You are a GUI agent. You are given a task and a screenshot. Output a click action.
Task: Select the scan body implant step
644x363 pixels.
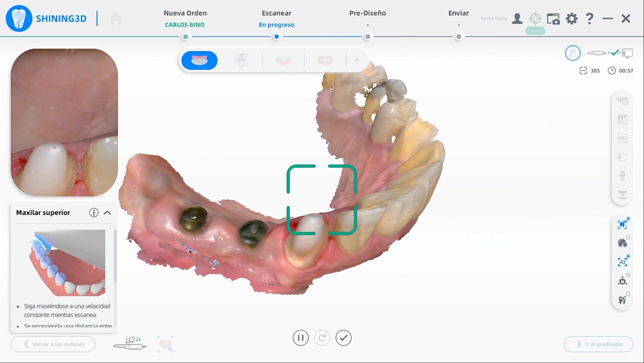click(x=241, y=60)
